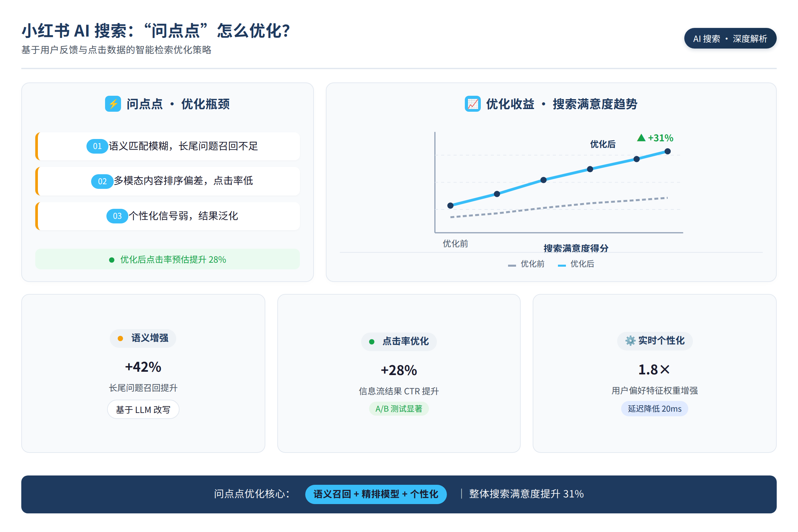Click the 长尾问题召回提升 caption
This screenshot has height=532, width=798.
point(143,388)
